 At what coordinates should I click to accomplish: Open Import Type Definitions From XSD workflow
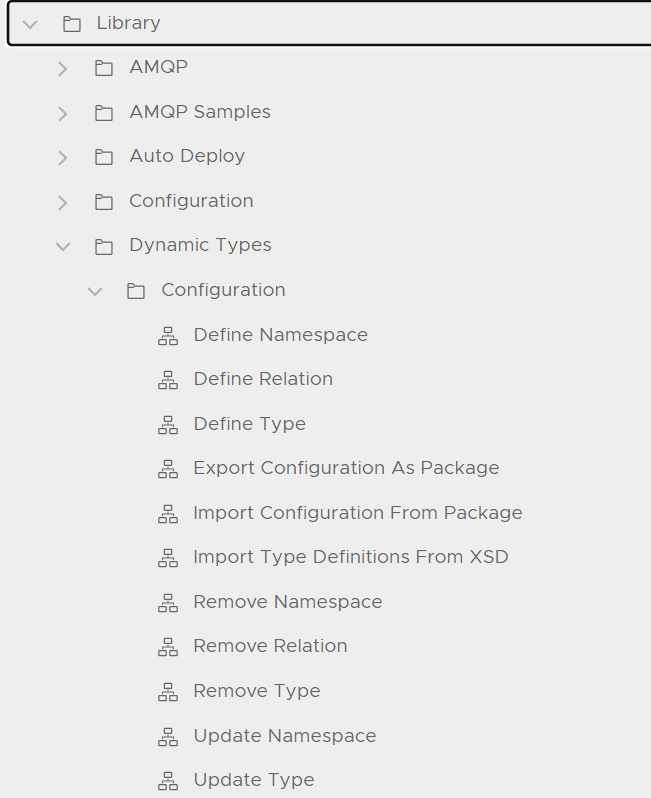pyautogui.click(x=350, y=557)
